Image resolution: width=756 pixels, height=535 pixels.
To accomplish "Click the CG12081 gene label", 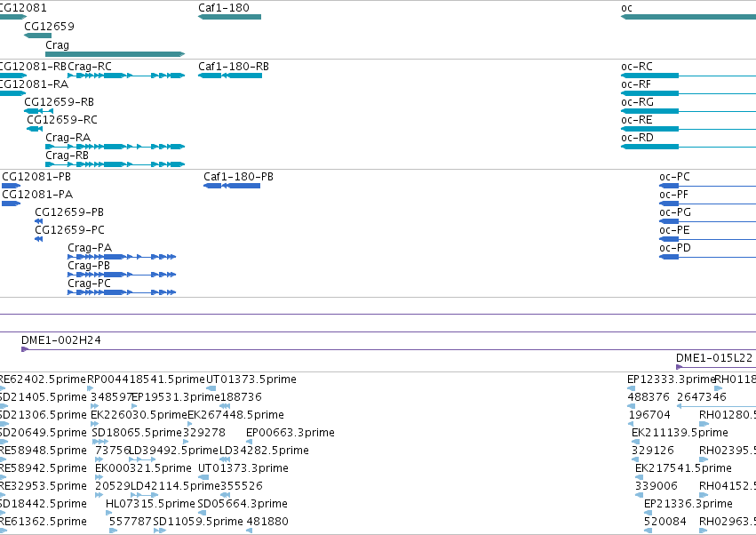I will [23, 8].
